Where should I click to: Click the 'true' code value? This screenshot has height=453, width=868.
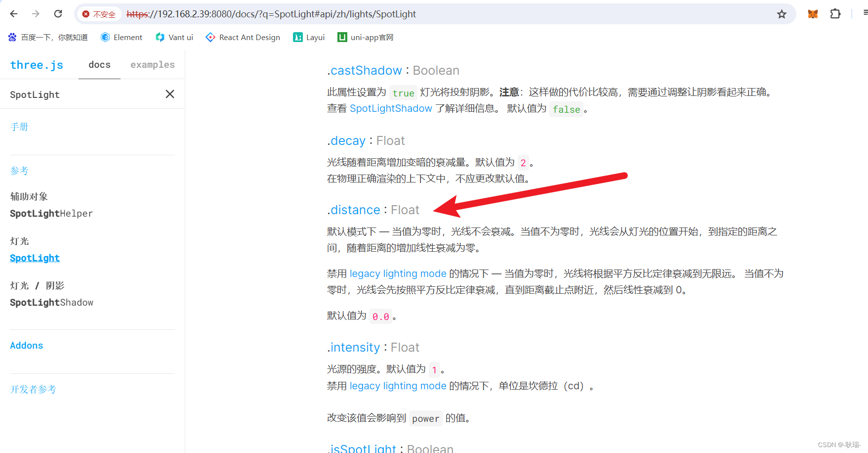(403, 93)
